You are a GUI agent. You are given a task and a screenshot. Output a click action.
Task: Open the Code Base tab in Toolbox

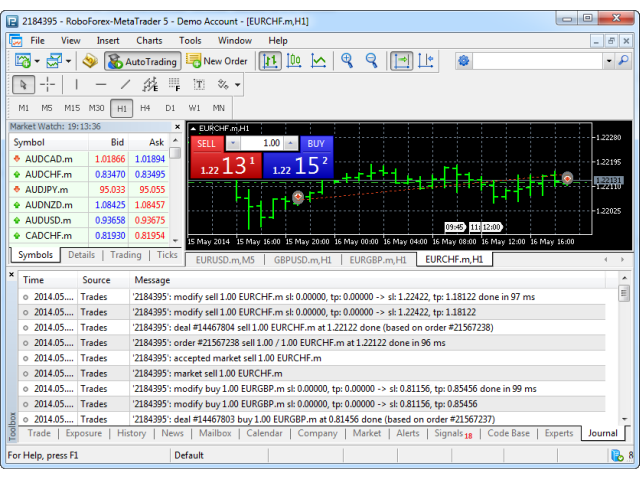508,433
